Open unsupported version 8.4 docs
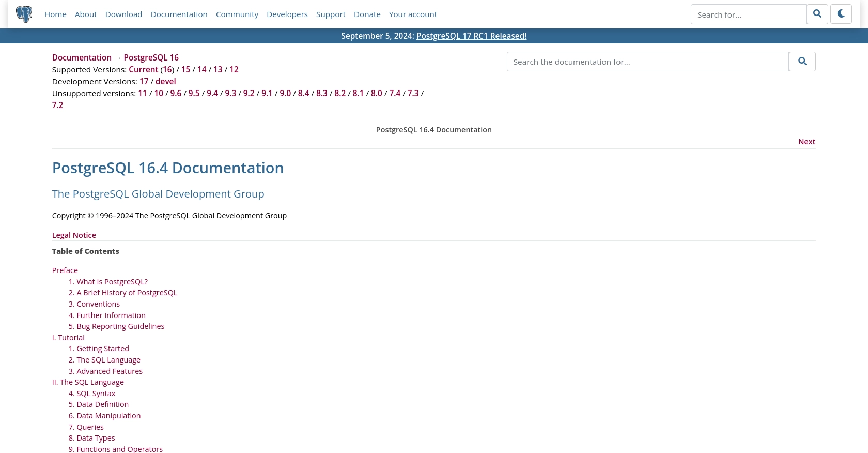This screenshot has width=868, height=453. click(x=304, y=93)
